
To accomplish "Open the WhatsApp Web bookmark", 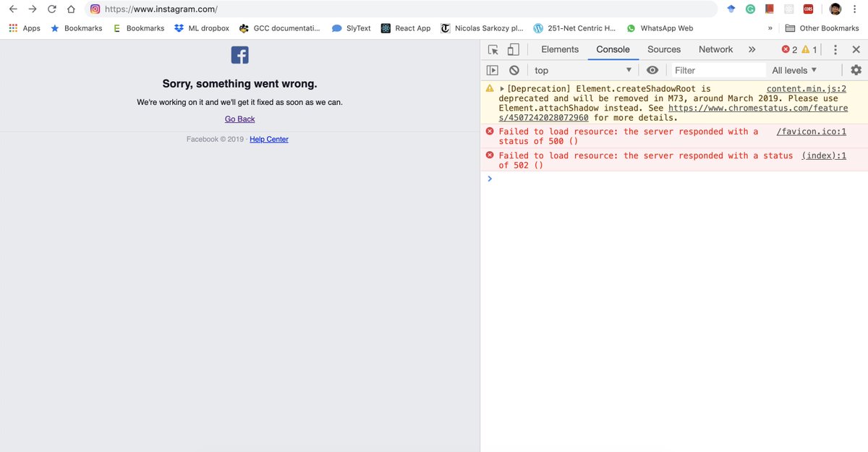I will [660, 28].
